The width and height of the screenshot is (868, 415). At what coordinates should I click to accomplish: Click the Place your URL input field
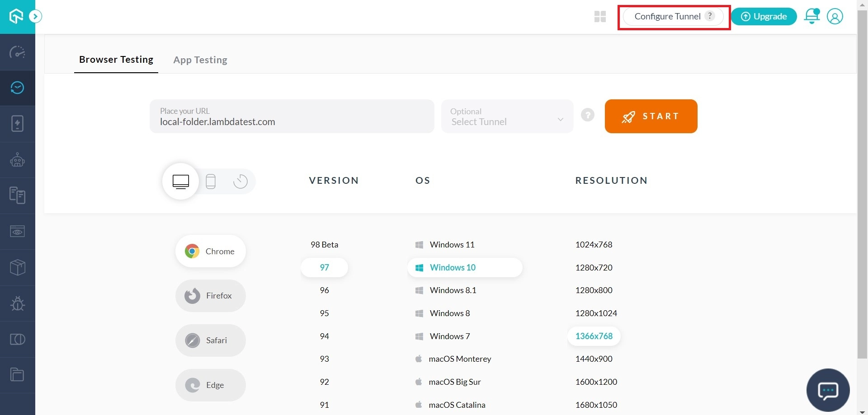(292, 117)
